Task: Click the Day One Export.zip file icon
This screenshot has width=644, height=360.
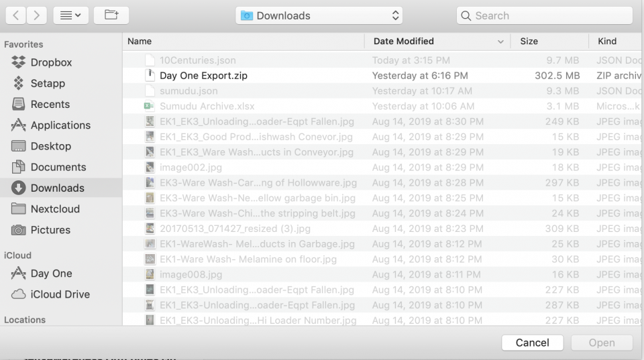Action: click(x=150, y=75)
